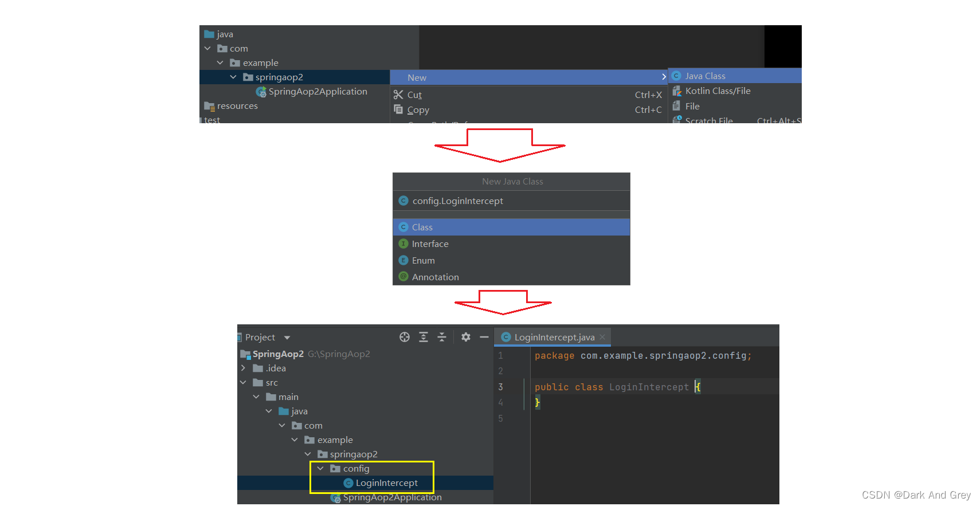Open Project panel settings gear
Viewport: 980px width, 506px height.
466,337
